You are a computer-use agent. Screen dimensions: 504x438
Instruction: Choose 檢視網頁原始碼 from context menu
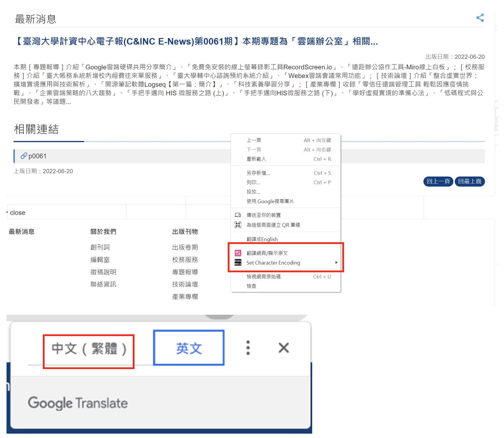click(286, 277)
